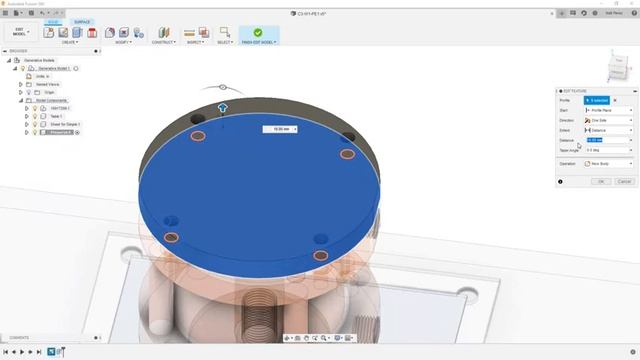Click the Save icon in the top bar
640x360 pixels.
(31, 13)
